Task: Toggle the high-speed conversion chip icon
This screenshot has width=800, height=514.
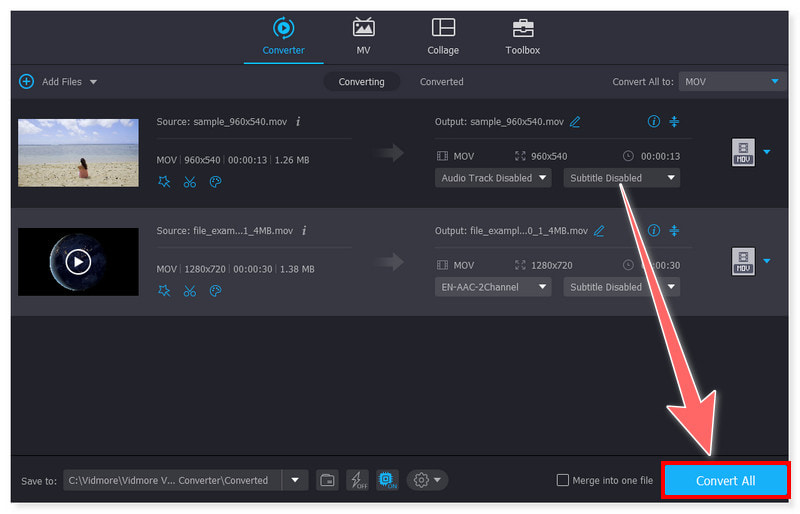Action: (x=386, y=480)
